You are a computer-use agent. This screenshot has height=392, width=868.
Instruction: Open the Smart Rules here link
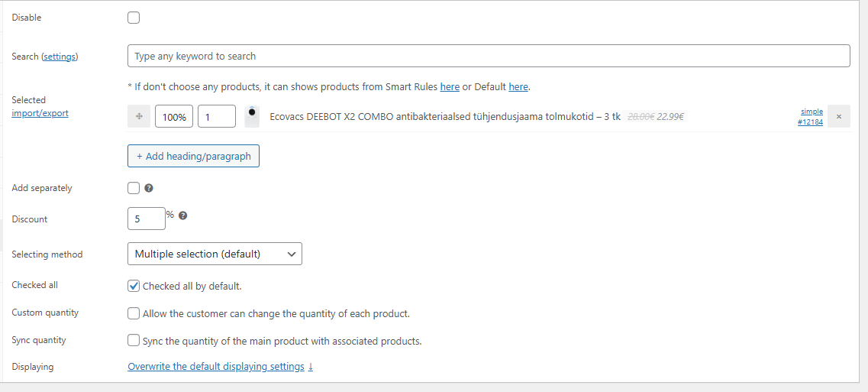click(x=450, y=87)
